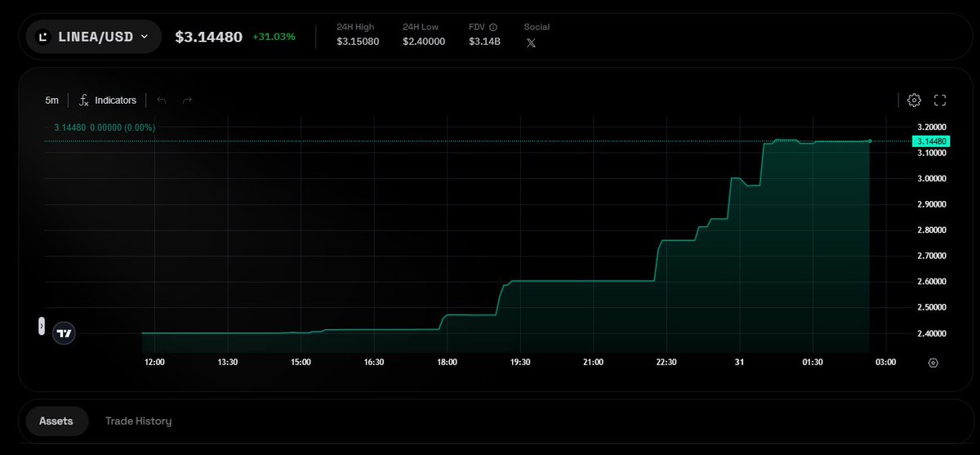Viewport: 980px width, 455px height.
Task: Open chart settings gear icon
Action: [x=914, y=100]
